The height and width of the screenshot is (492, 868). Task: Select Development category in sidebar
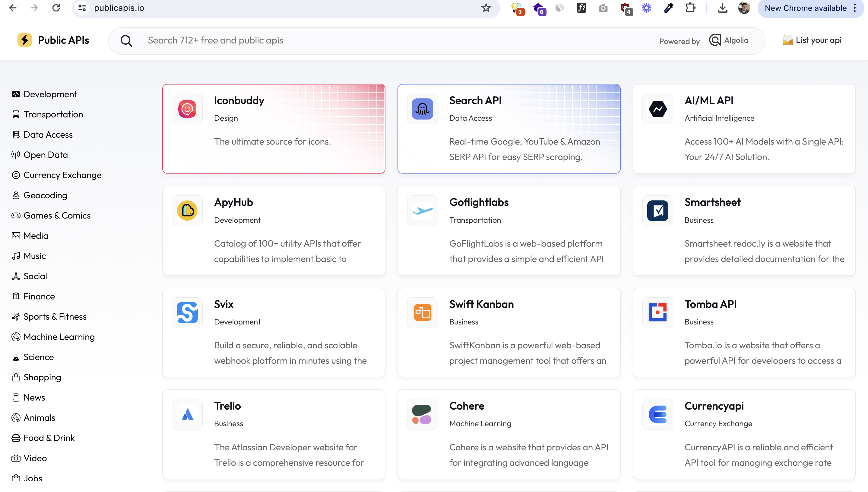[50, 94]
